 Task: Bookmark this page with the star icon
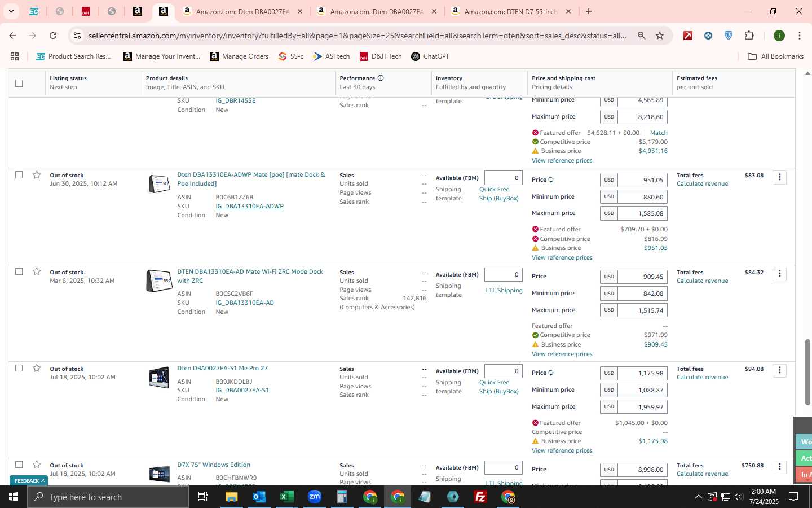660,36
